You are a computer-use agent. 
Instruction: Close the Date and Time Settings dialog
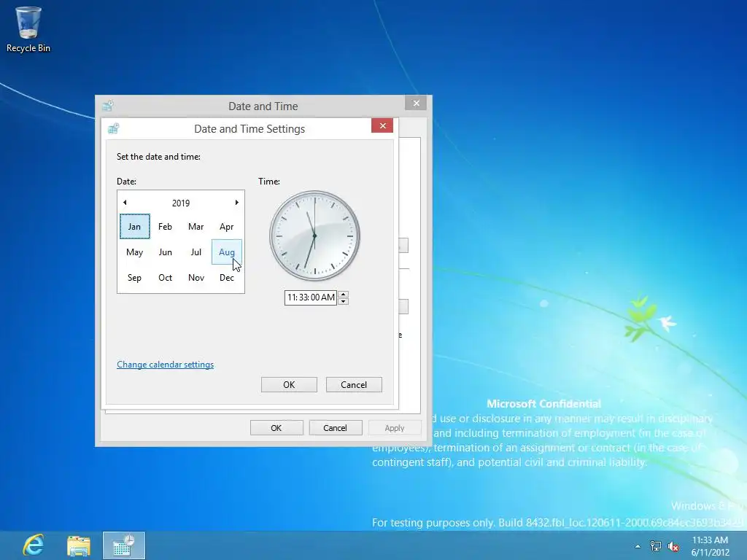tap(382, 125)
